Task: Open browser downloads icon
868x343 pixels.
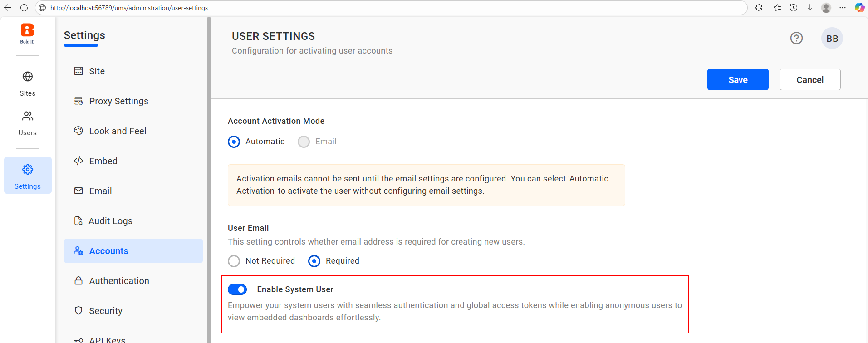Action: [810, 8]
